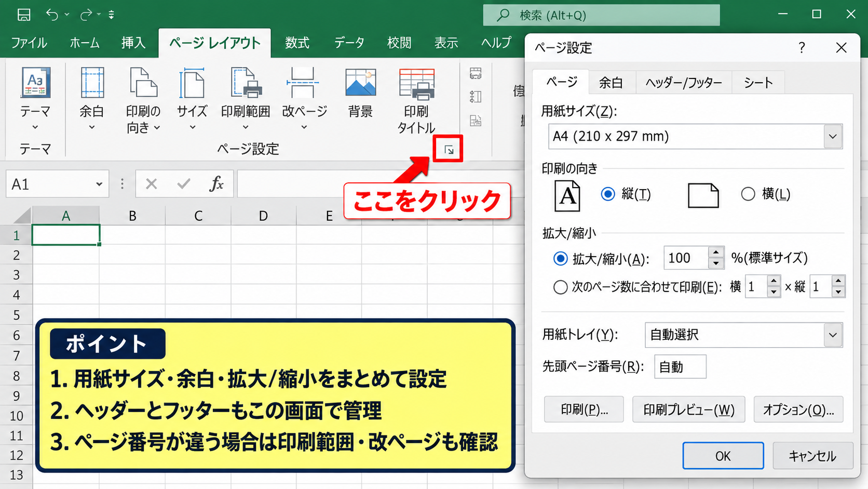Click the fx insert function icon
Viewport: 868px width, 489px height.
pos(216,183)
